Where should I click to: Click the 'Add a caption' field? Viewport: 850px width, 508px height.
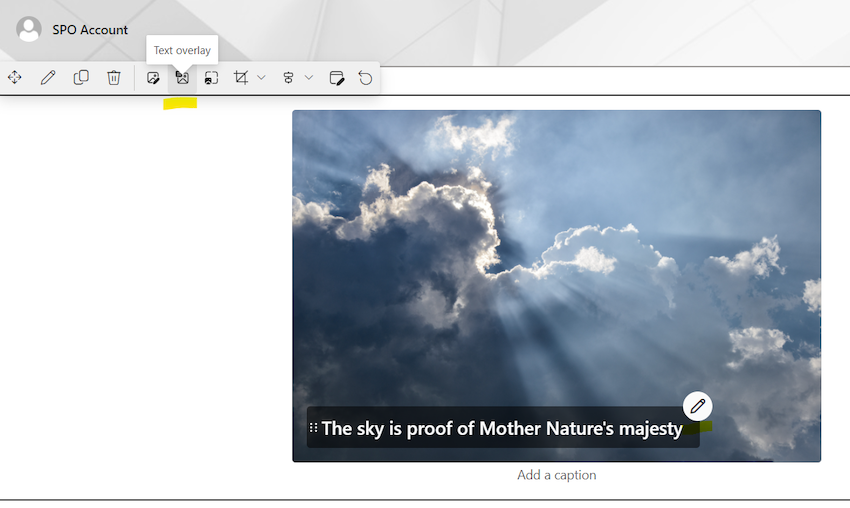pos(557,475)
